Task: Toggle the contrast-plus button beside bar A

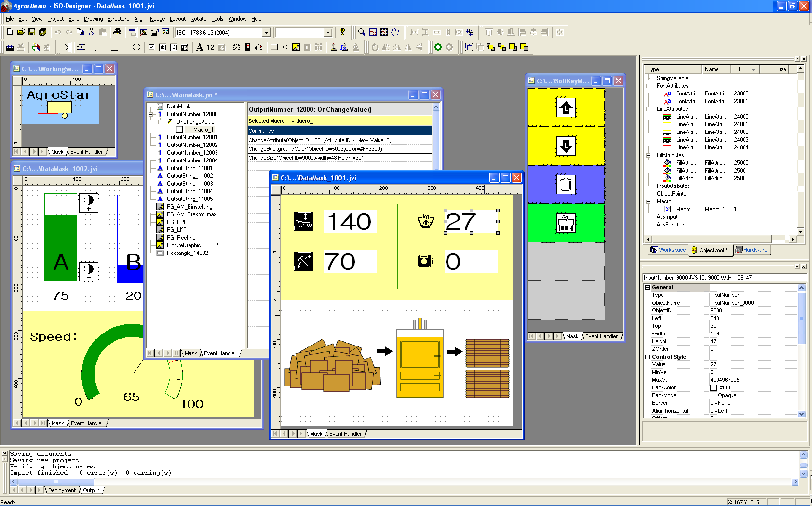Action: [89, 203]
